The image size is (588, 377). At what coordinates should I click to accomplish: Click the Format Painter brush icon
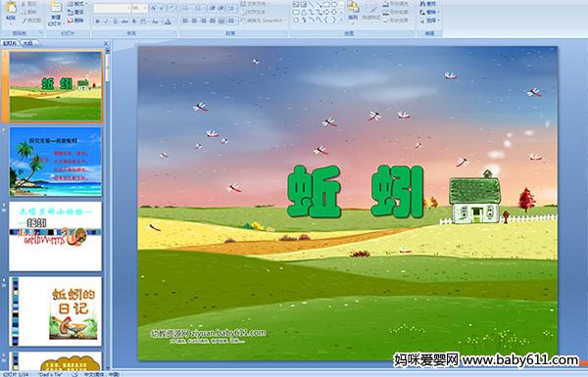pyautogui.click(x=24, y=21)
